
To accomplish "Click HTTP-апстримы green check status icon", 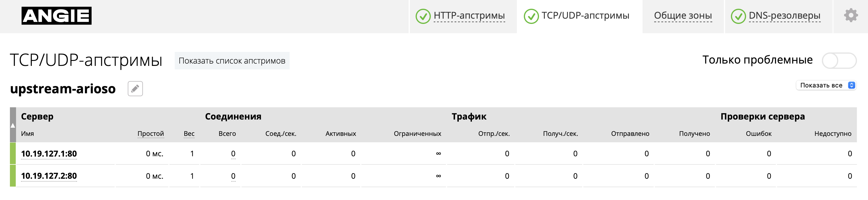I will pos(423,16).
